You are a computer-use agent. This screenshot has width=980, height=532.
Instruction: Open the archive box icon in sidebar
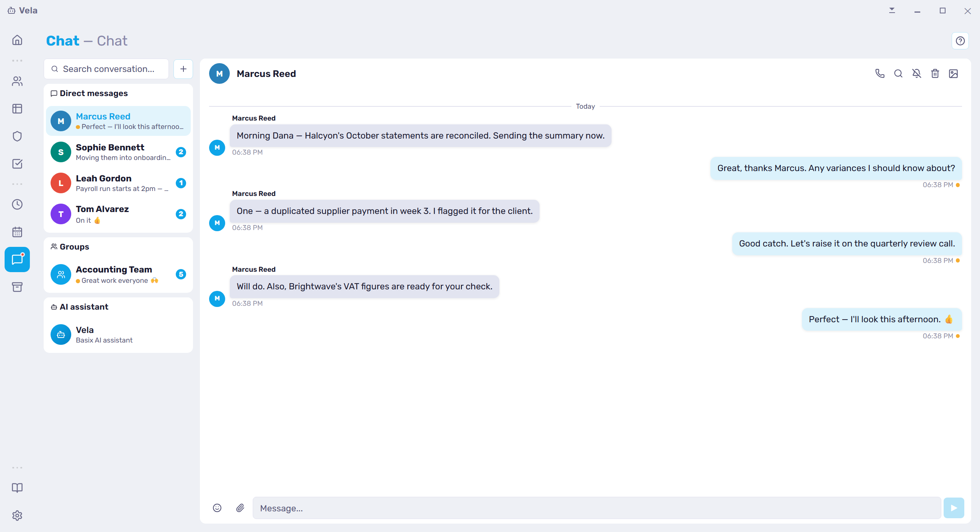pyautogui.click(x=17, y=287)
